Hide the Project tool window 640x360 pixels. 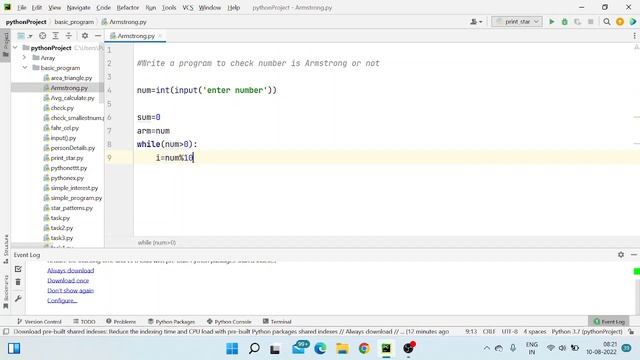[98, 36]
